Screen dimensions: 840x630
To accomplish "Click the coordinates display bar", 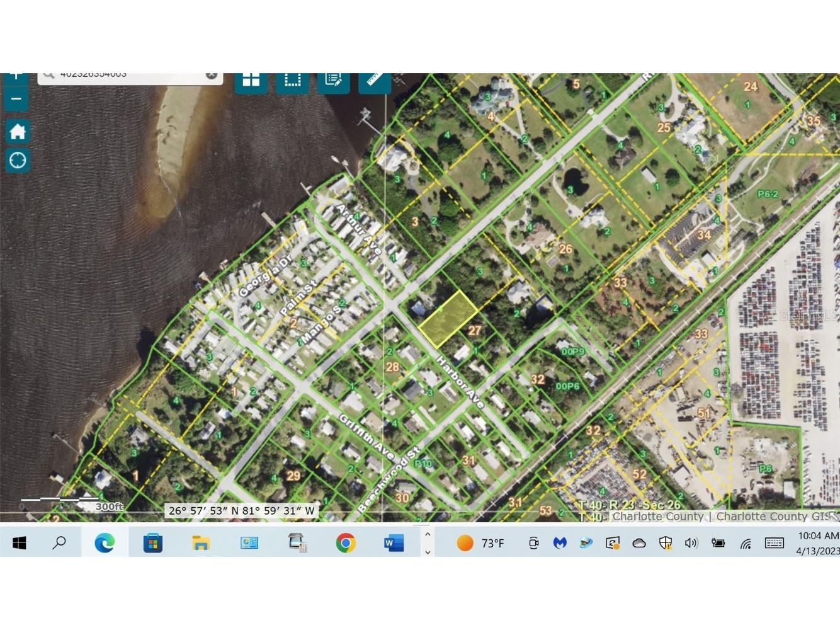I will [x=241, y=511].
